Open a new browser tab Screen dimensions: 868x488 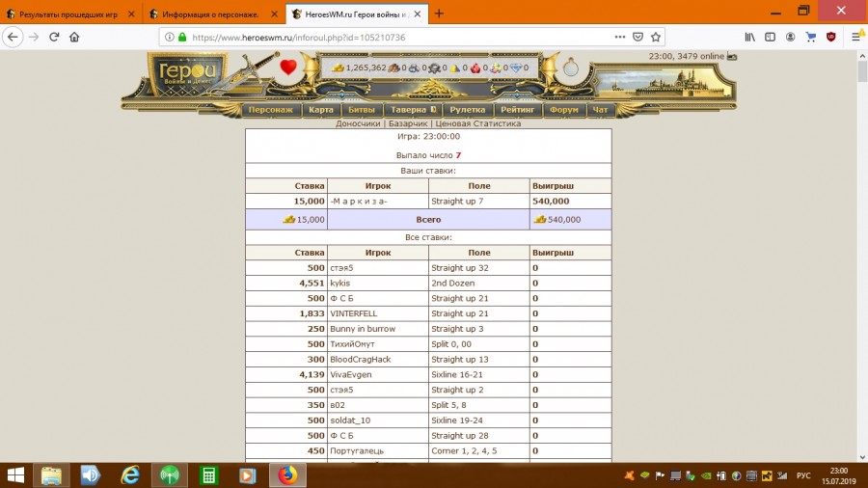[x=439, y=14]
